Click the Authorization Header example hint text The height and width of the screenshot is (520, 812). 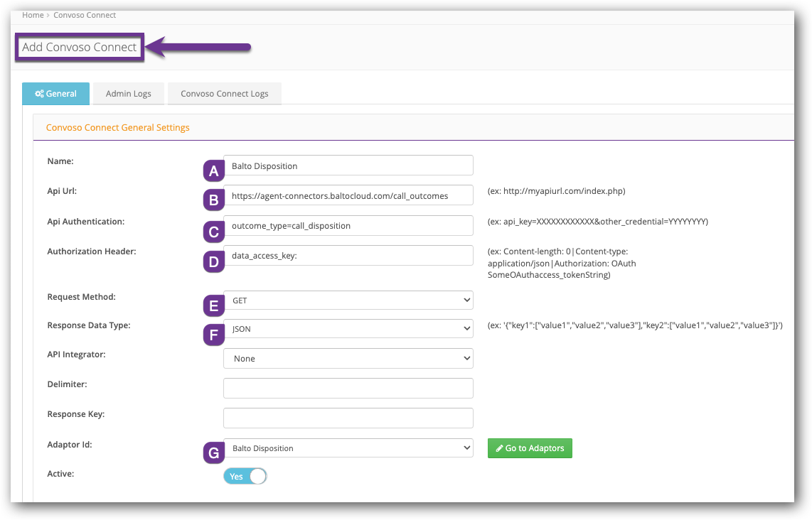pyautogui.click(x=562, y=263)
